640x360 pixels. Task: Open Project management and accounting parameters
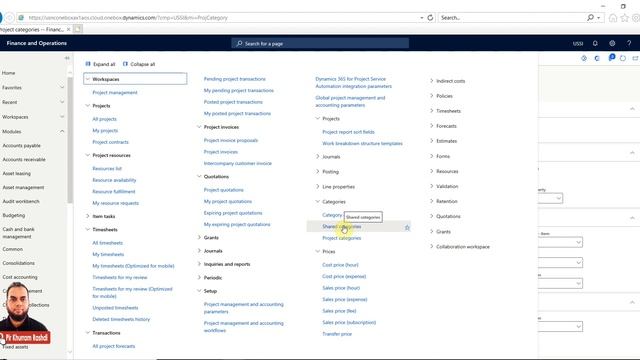[x=244, y=308]
